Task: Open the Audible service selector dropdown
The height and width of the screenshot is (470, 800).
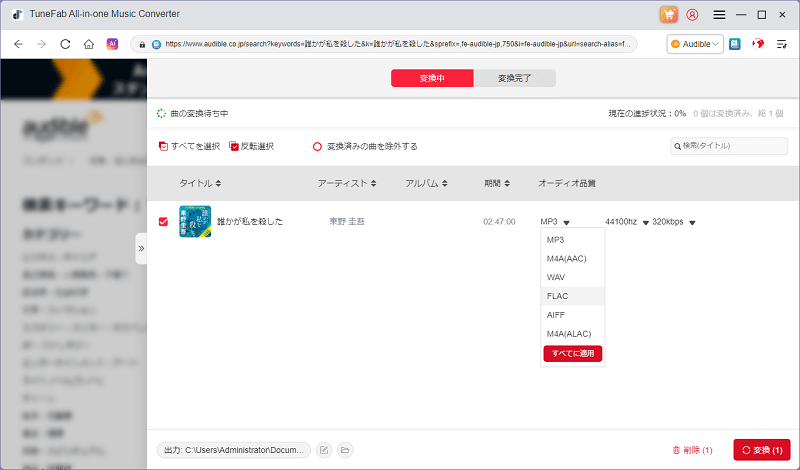Action: click(x=696, y=44)
